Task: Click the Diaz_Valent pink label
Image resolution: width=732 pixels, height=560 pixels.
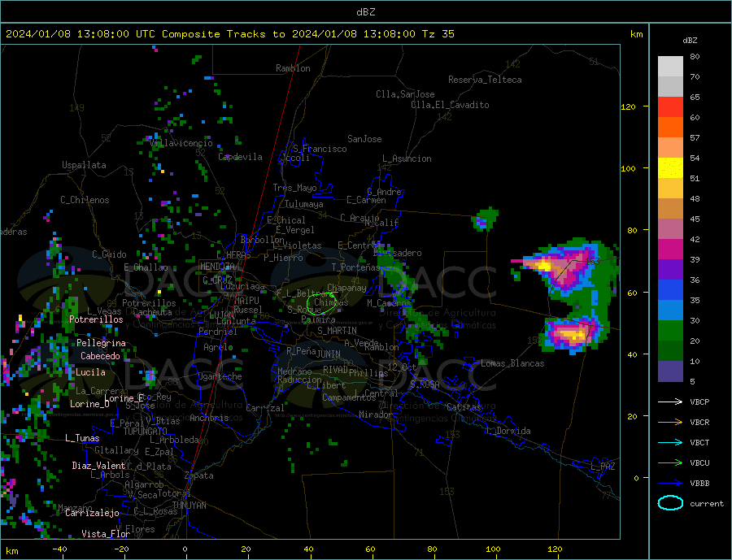Action: tap(98, 466)
